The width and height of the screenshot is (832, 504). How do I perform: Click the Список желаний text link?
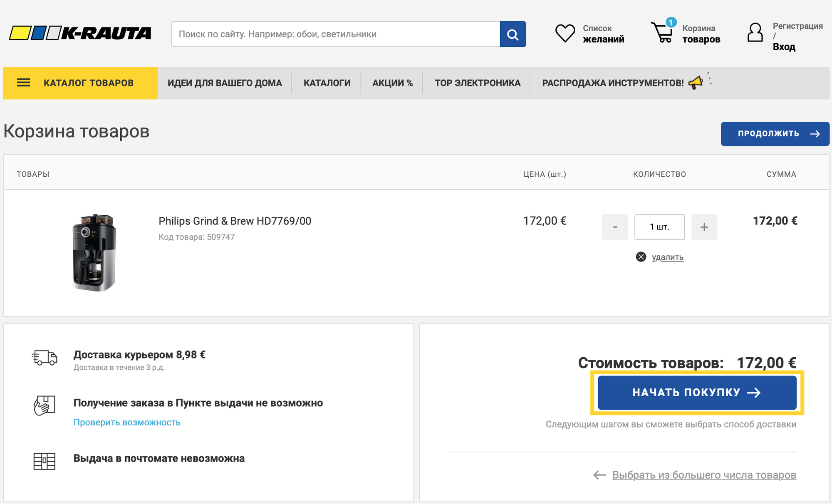(603, 34)
